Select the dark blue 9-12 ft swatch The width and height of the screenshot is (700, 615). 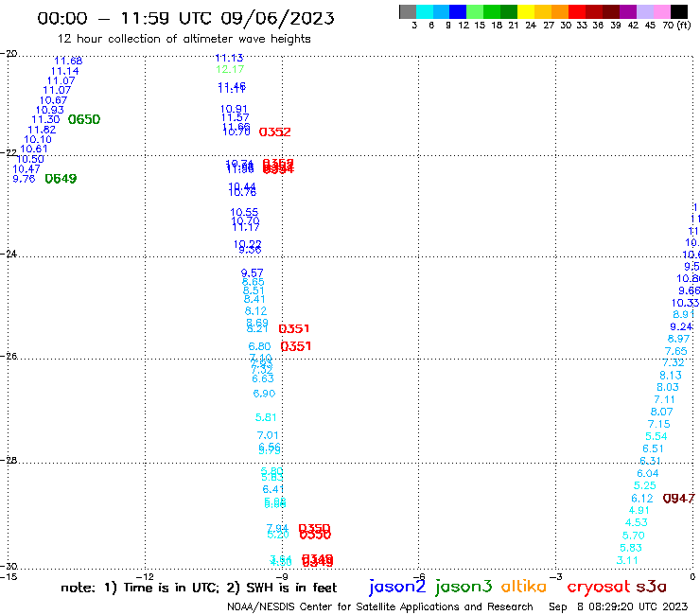tap(458, 11)
